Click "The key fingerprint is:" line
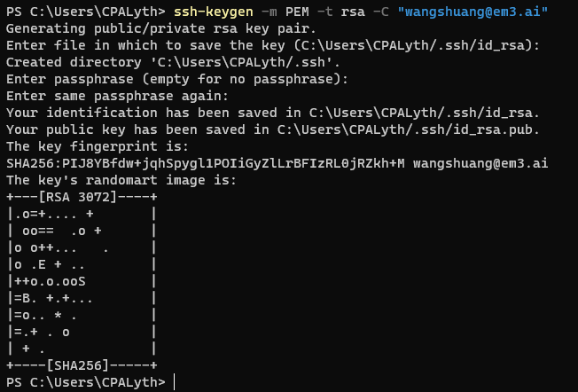 [98, 146]
